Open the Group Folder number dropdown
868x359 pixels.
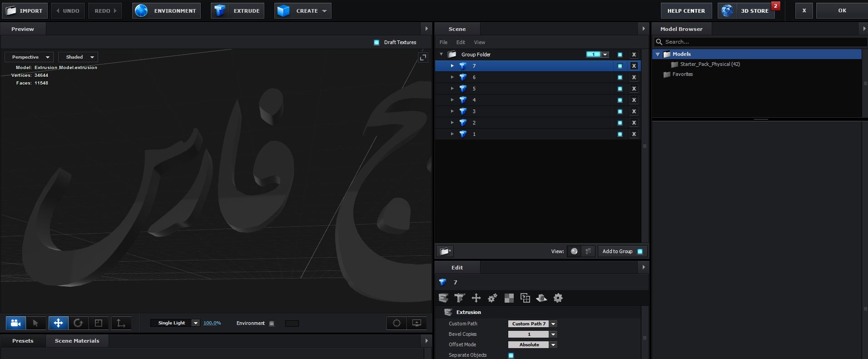pos(605,55)
